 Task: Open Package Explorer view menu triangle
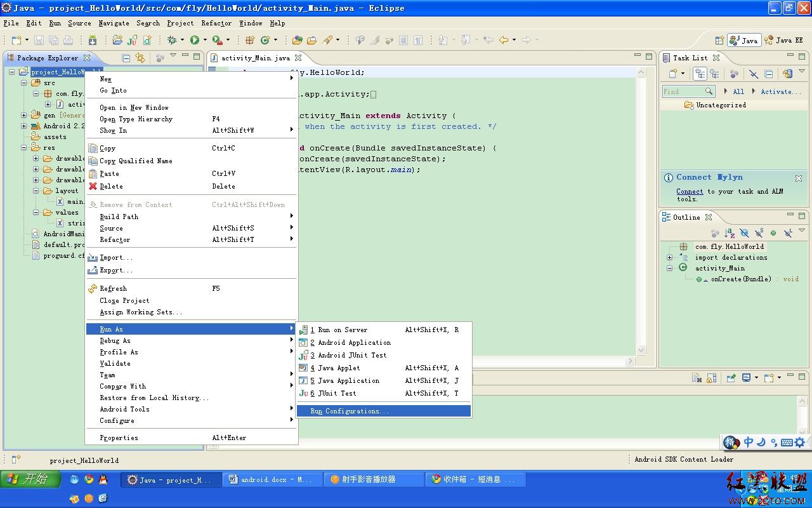tap(173, 57)
